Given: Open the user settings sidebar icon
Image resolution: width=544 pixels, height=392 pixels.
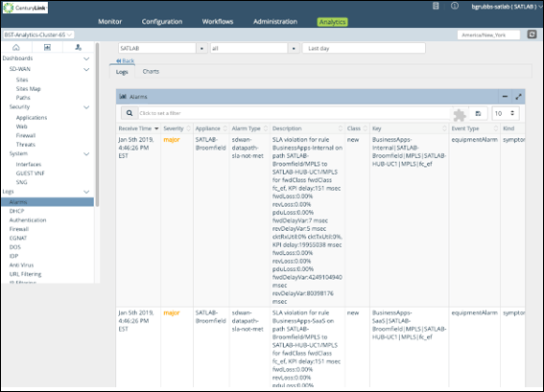Looking at the screenshot, I should [78, 47].
